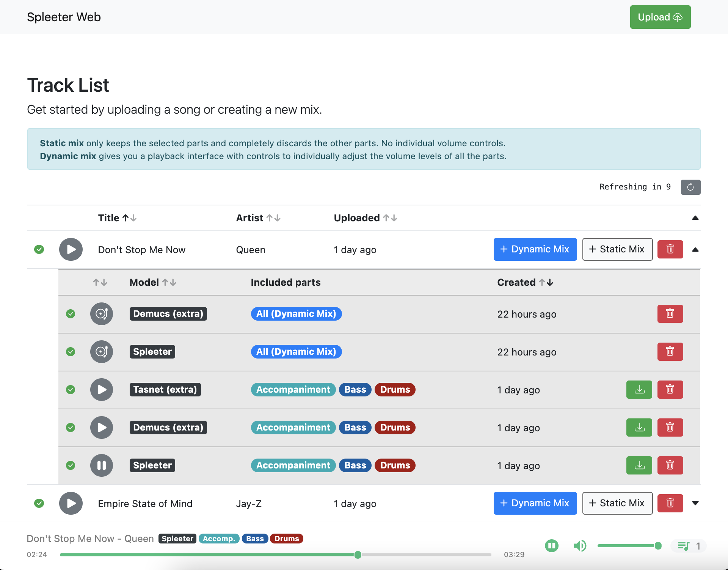
Task: Open the Spleeter dynamic mix turntable icon
Action: point(101,352)
